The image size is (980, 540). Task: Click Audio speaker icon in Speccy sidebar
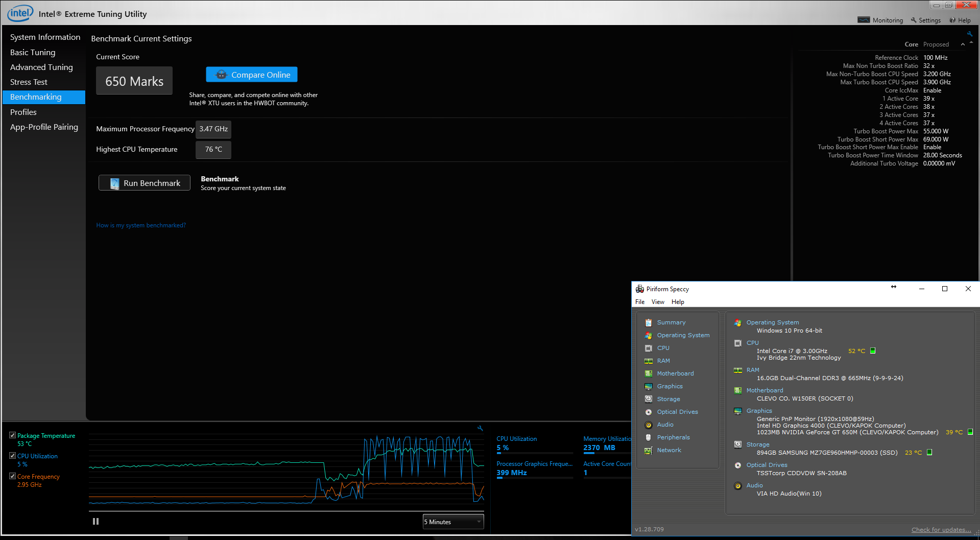pyautogui.click(x=649, y=425)
